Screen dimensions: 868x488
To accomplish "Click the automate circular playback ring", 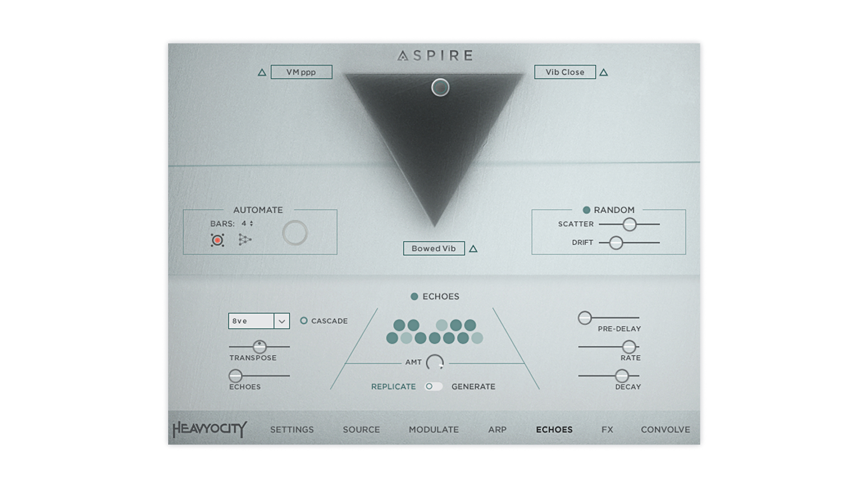I will pos(295,233).
